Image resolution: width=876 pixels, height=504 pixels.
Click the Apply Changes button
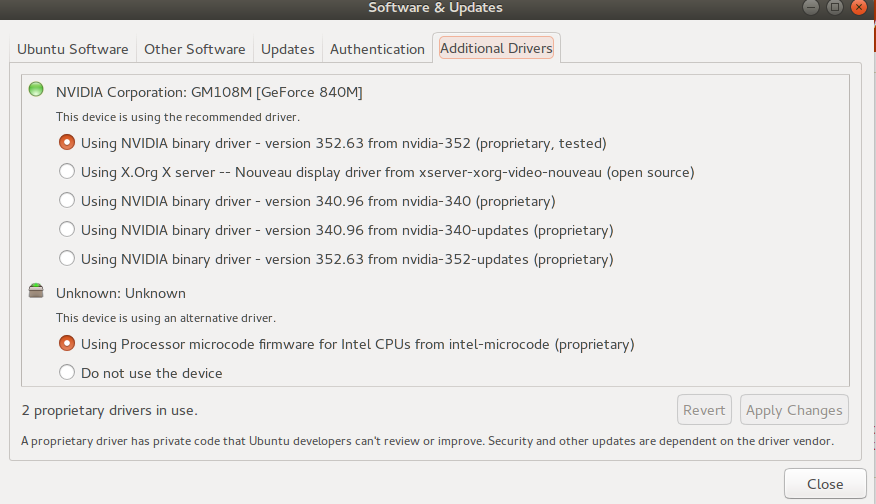tap(794, 410)
